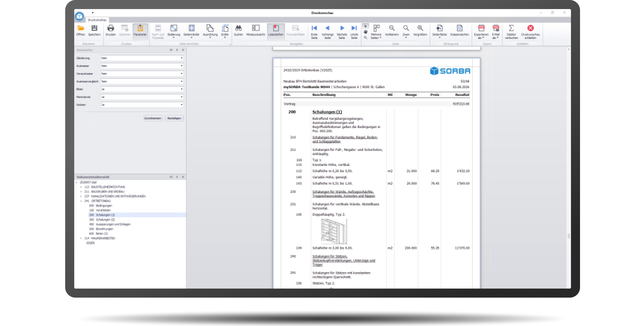Jump to Letzte Seite

point(354,32)
